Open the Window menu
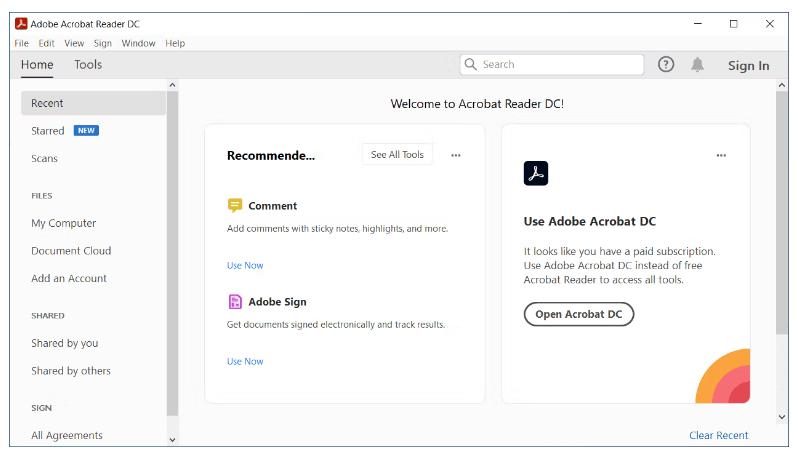796x457 pixels. [x=138, y=43]
